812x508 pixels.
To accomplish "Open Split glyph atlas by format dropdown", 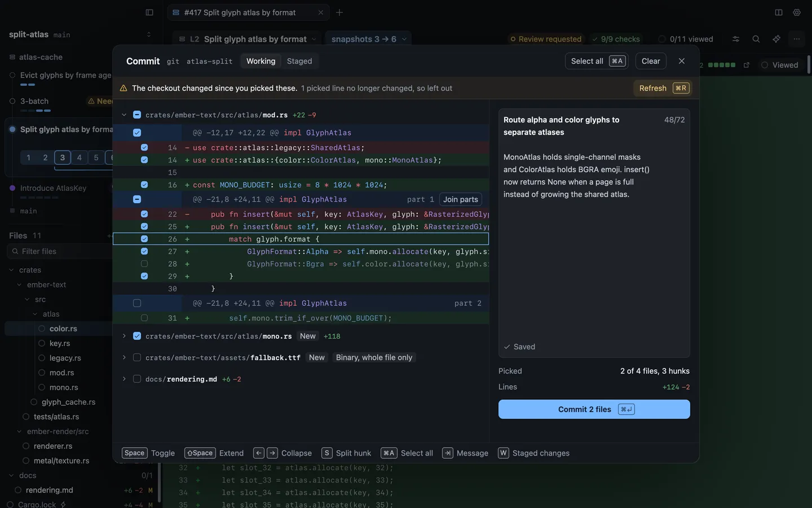I will coord(248,39).
